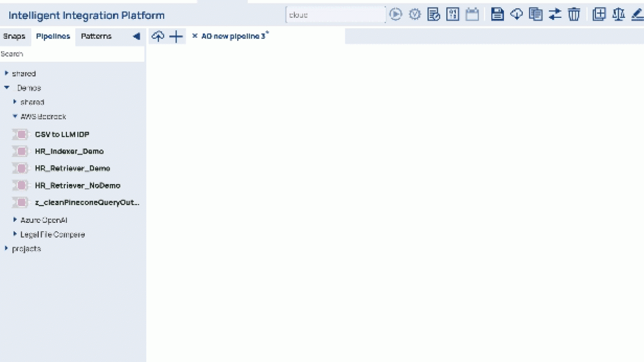
Task: Click the balance scales compare icon
Action: [618, 14]
